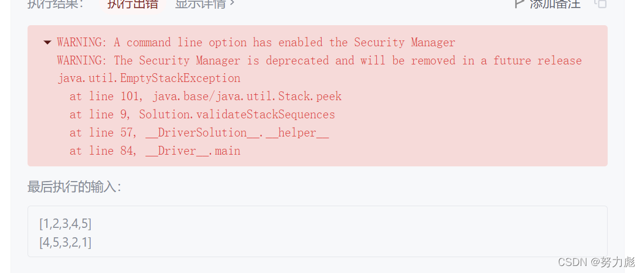
Task: Click the 添加备注 text button
Action: (555, 4)
